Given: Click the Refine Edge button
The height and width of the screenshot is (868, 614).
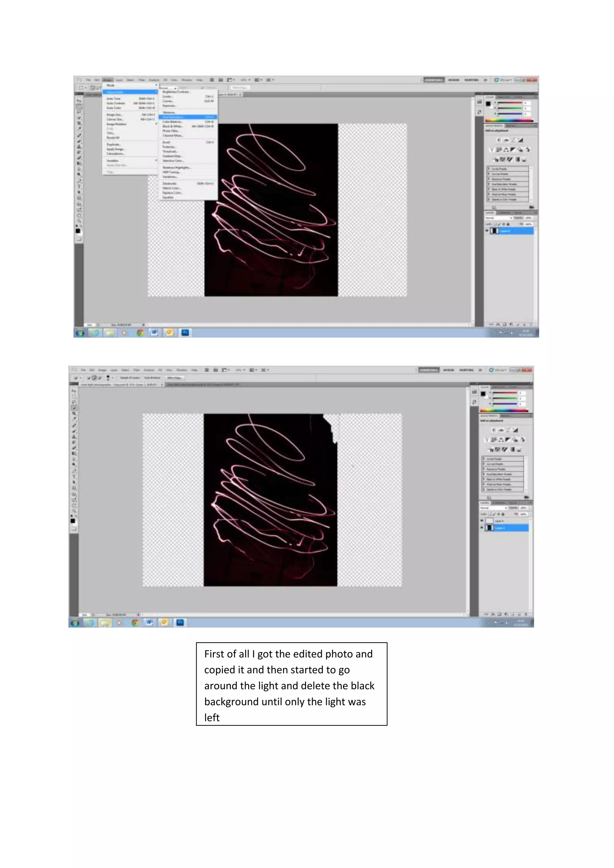Looking at the screenshot, I should click(175, 378).
